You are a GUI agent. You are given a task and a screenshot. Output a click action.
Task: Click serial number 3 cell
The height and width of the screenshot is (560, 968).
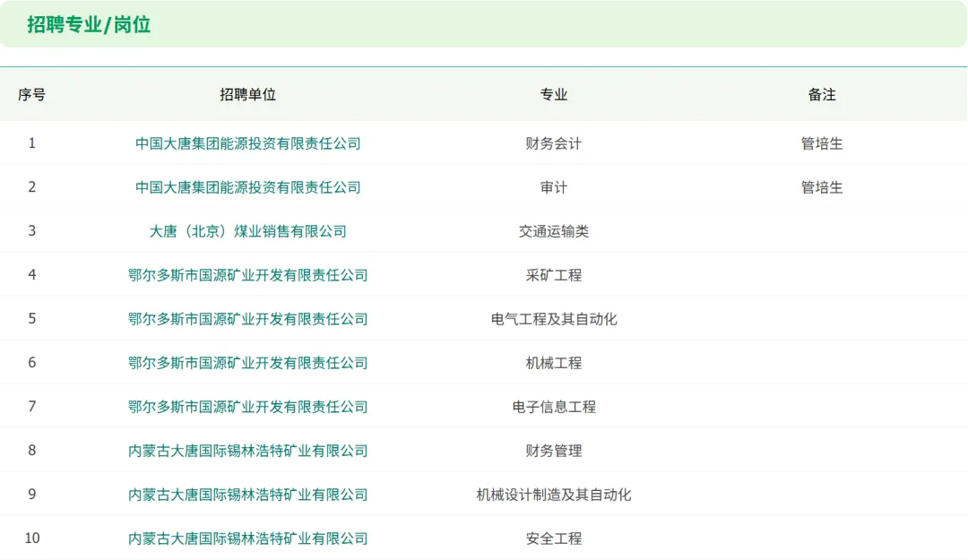click(32, 231)
